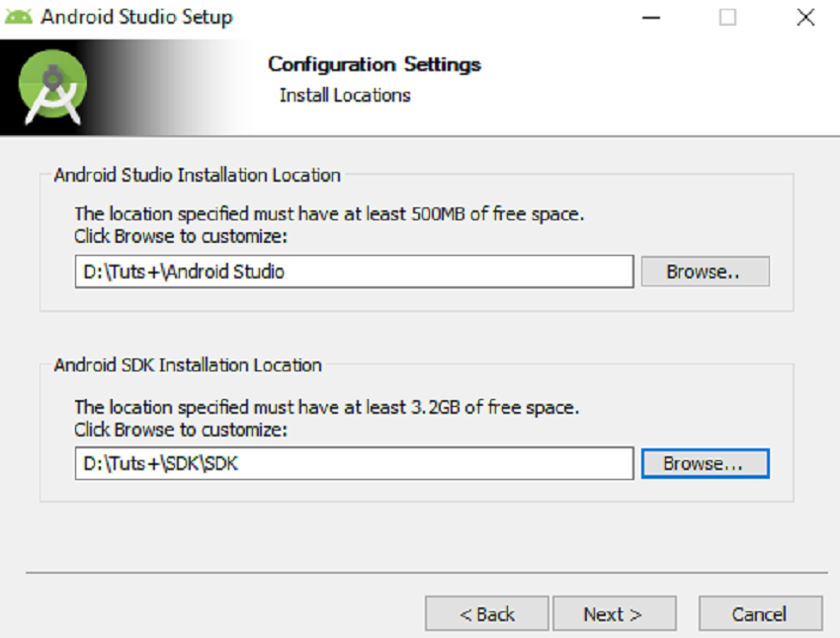Select the Android Studio installation path field
Image resolution: width=840 pixels, height=638 pixels.
coord(354,271)
